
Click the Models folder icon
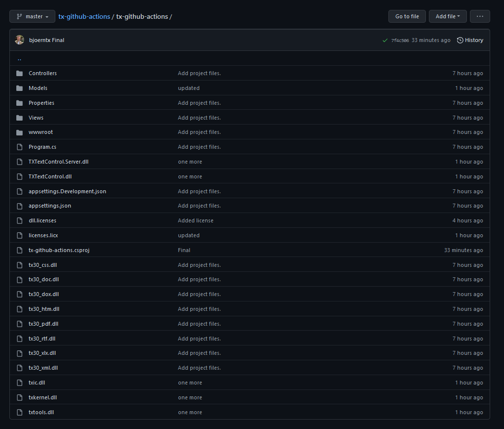click(x=20, y=88)
